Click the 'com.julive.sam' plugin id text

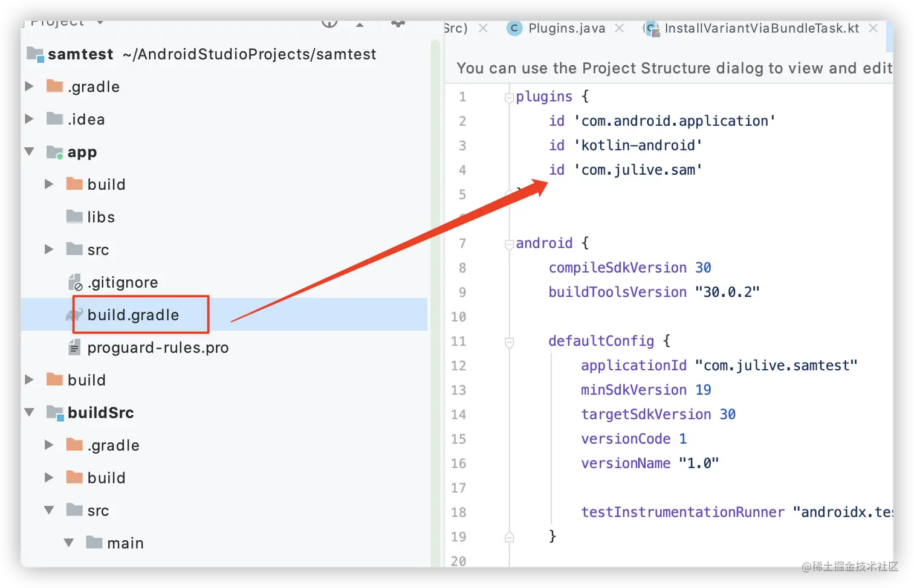637,170
